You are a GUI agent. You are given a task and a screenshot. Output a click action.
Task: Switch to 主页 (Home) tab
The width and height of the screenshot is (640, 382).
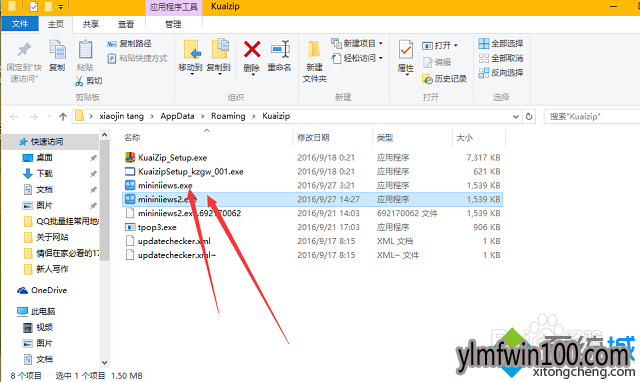[56, 24]
